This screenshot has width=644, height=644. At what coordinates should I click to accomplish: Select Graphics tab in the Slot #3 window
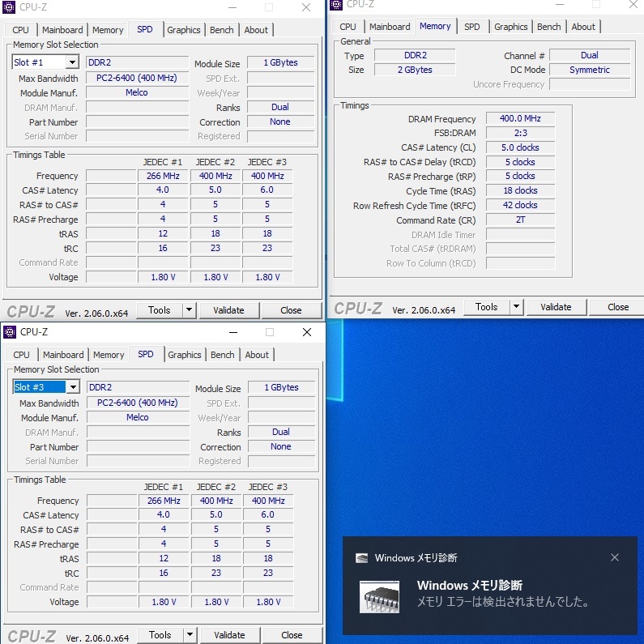[x=185, y=355]
